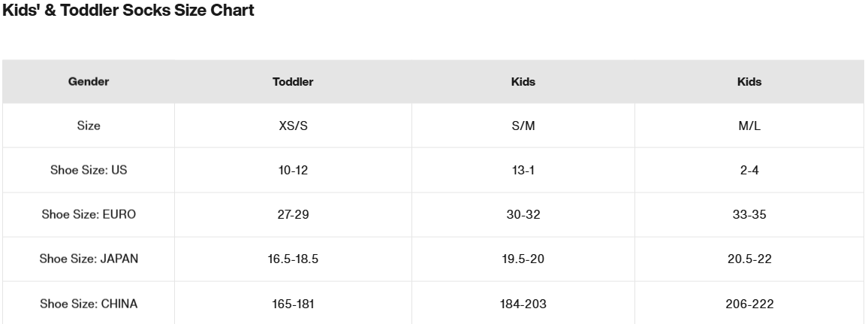
Task: Select the Gender header cell
Action: (89, 81)
